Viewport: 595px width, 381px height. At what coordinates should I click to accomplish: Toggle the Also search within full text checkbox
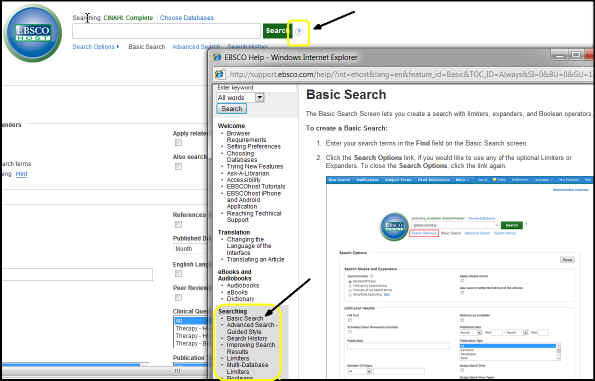(x=178, y=166)
